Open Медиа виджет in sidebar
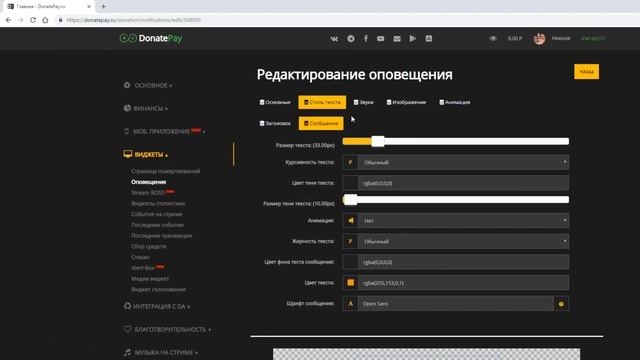640x360 pixels. pos(150,278)
